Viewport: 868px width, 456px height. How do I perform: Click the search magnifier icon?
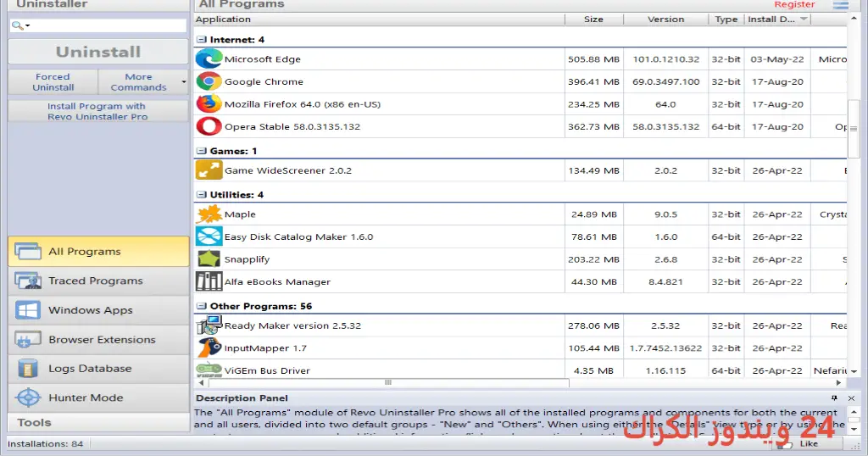(17, 25)
